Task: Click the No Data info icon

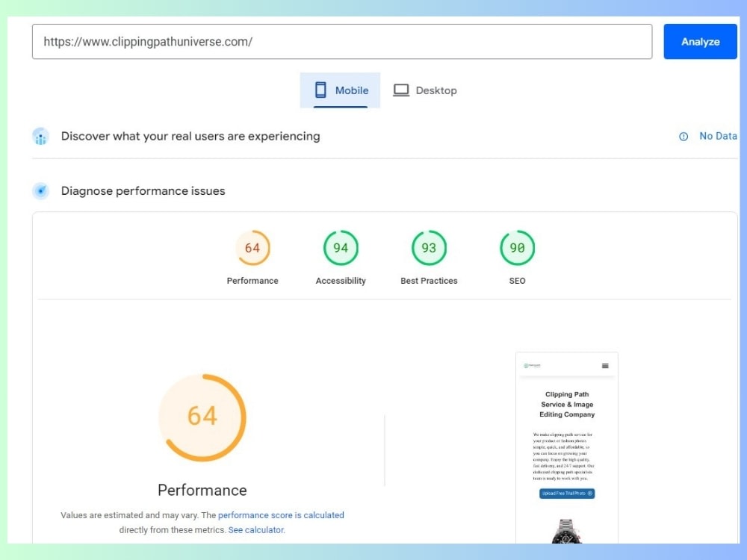Action: (x=684, y=137)
